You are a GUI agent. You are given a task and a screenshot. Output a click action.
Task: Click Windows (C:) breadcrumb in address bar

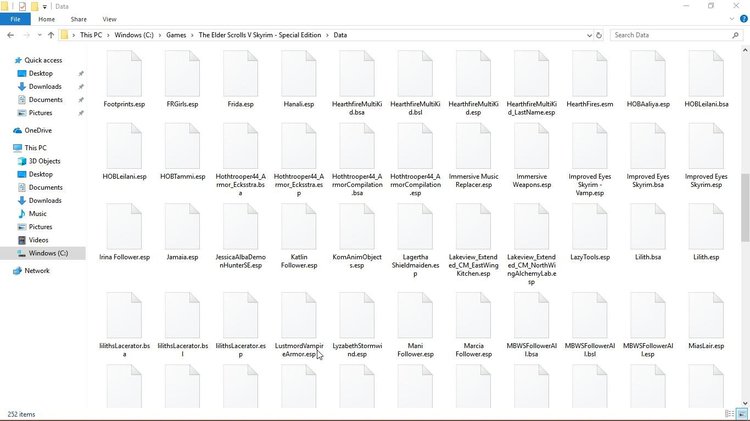134,35
